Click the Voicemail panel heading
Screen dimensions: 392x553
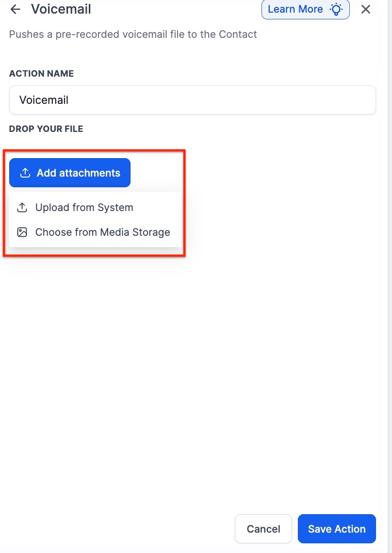point(61,9)
